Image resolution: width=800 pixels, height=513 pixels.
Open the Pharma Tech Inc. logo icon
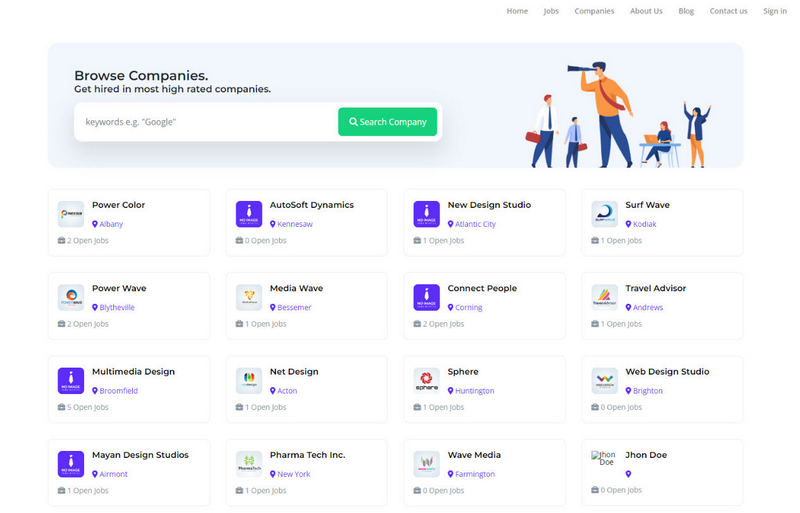click(x=249, y=464)
